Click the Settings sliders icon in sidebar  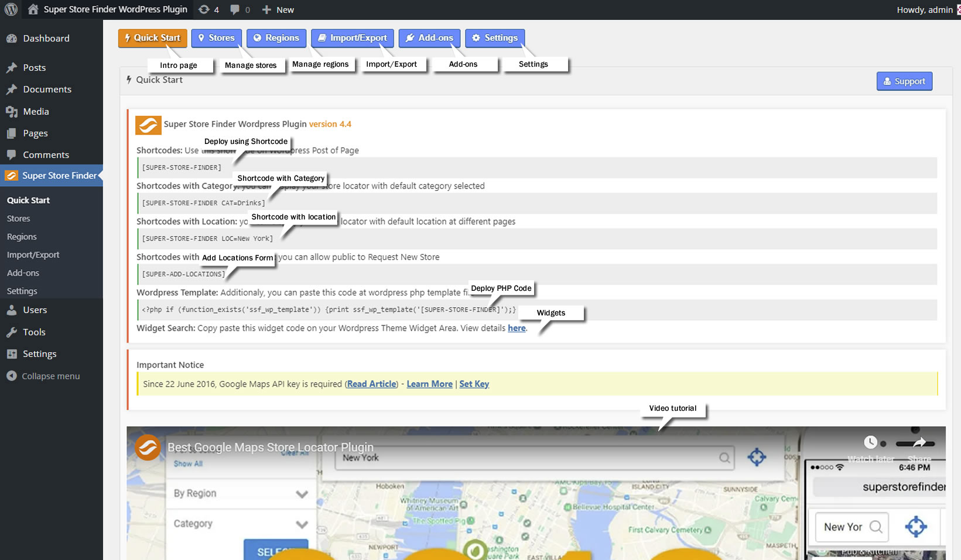[12, 354]
